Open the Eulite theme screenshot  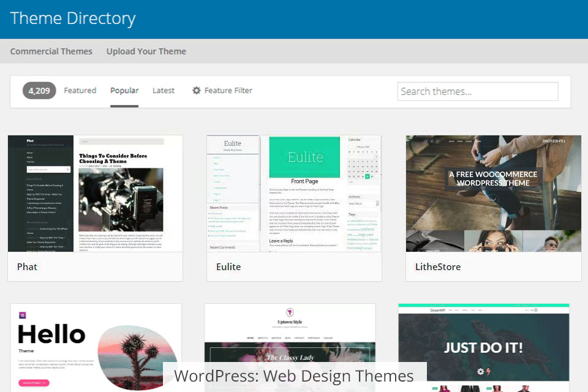pos(294,194)
